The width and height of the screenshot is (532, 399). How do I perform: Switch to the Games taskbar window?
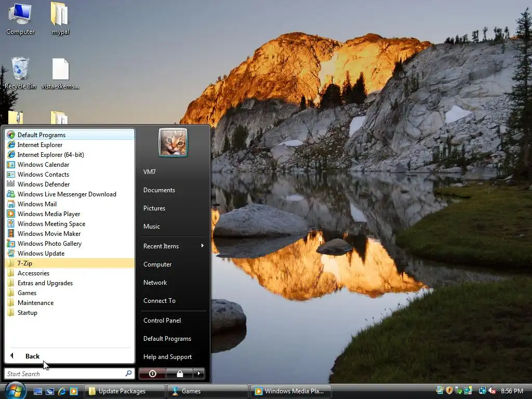pyautogui.click(x=208, y=391)
